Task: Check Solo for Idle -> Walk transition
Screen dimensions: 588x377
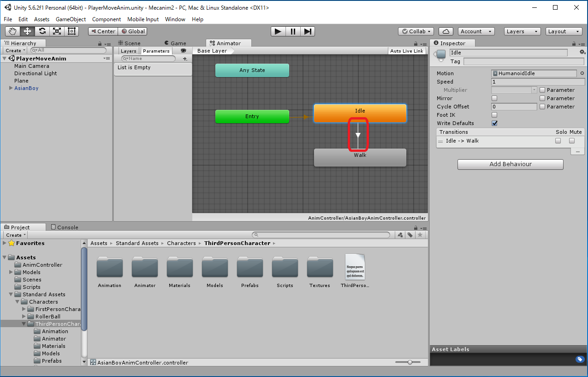Action: [558, 141]
